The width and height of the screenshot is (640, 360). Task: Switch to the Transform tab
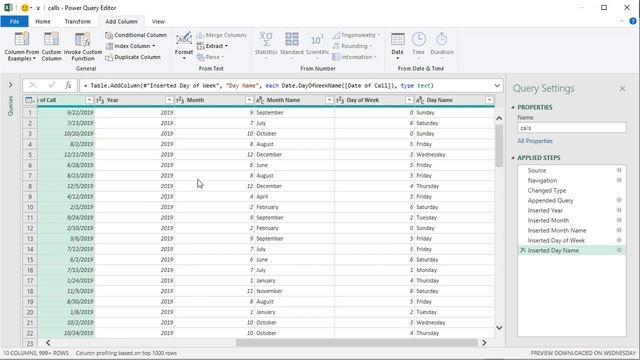coord(78,22)
